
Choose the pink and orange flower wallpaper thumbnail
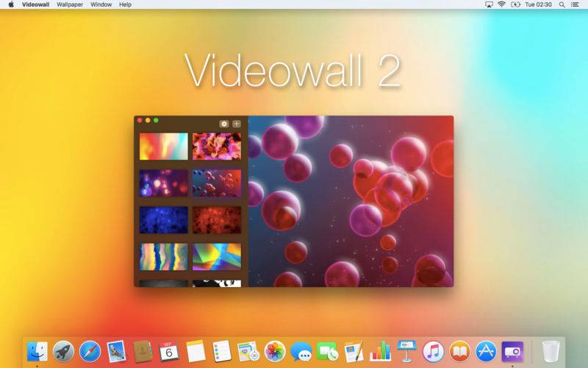tap(217, 146)
